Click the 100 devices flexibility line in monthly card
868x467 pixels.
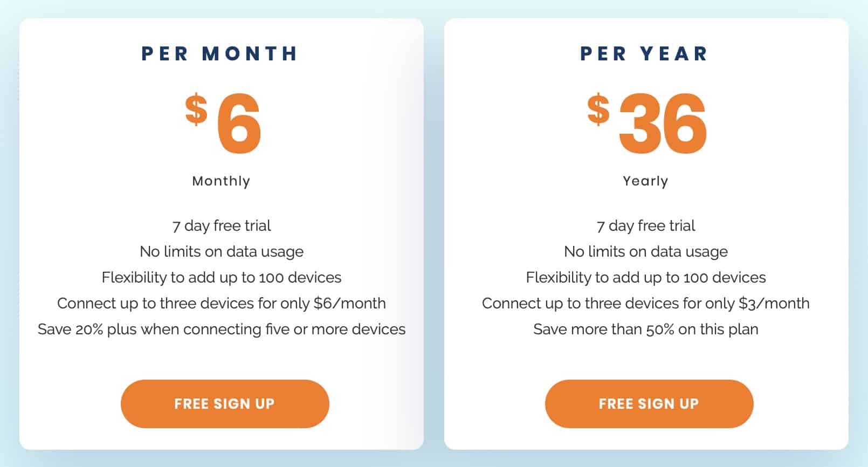tap(222, 277)
